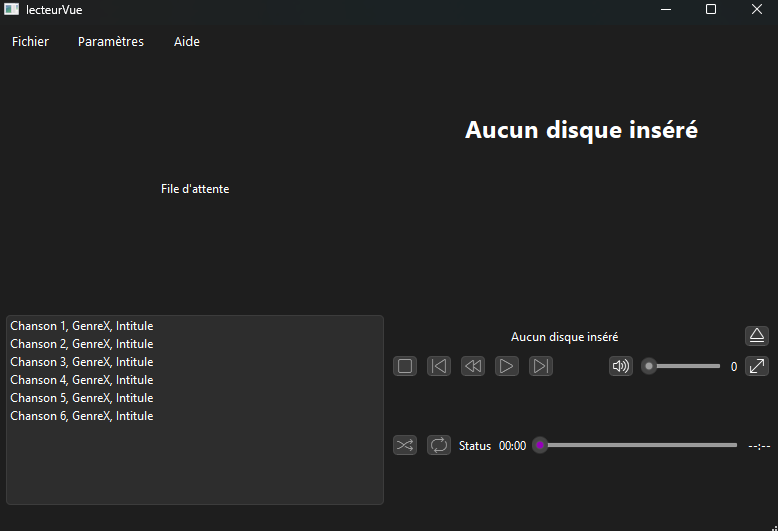The image size is (778, 531).
Task: Start playback with the play button
Action: pyautogui.click(x=507, y=366)
